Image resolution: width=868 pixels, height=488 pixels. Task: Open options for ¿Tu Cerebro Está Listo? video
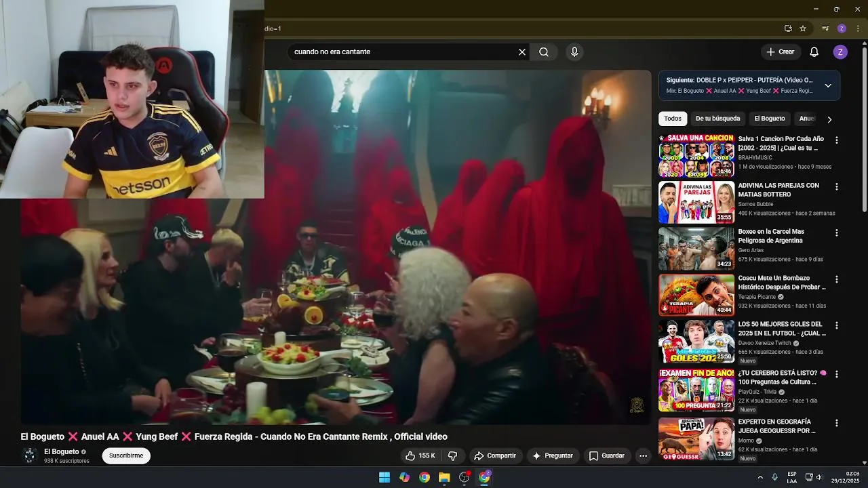pyautogui.click(x=836, y=374)
